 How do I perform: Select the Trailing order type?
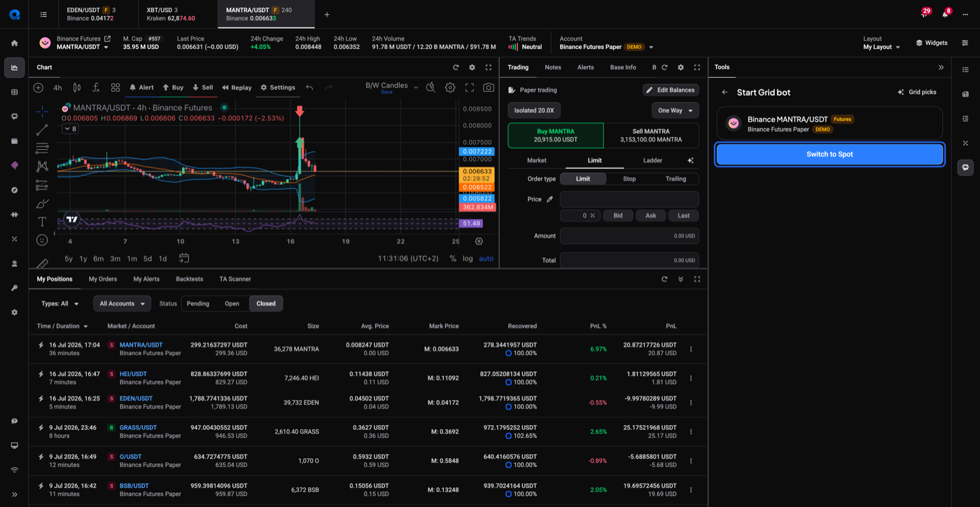coord(675,179)
